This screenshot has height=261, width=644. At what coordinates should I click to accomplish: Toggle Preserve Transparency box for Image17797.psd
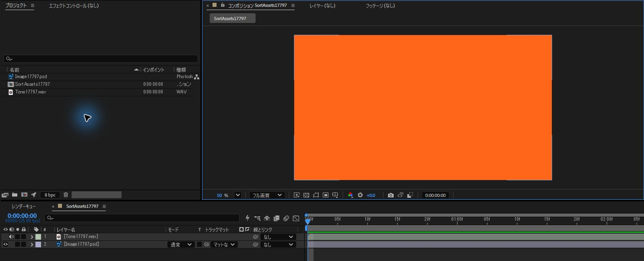(199, 244)
